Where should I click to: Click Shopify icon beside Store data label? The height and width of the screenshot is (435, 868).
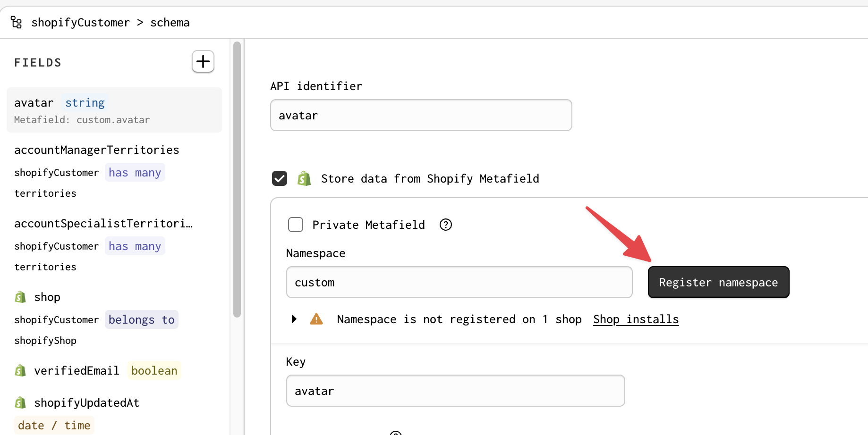304,179
